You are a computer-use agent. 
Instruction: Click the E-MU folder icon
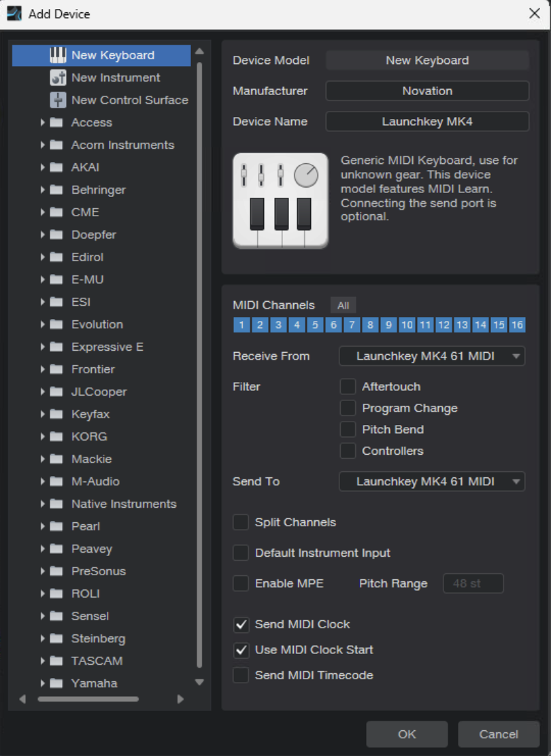(x=56, y=279)
